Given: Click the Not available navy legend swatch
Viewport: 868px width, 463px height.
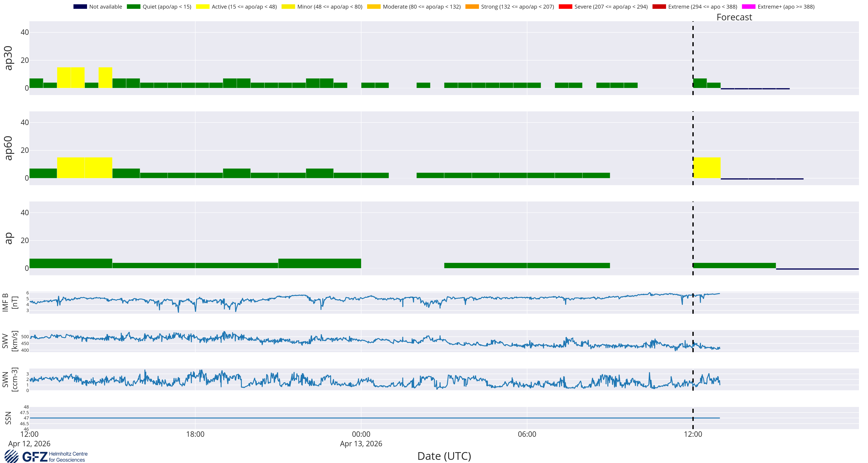Looking at the screenshot, I should tap(80, 7).
